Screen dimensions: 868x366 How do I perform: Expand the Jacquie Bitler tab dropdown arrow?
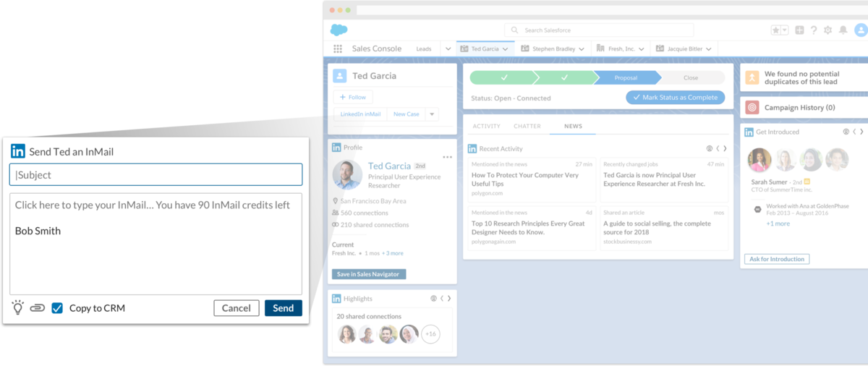click(x=709, y=49)
